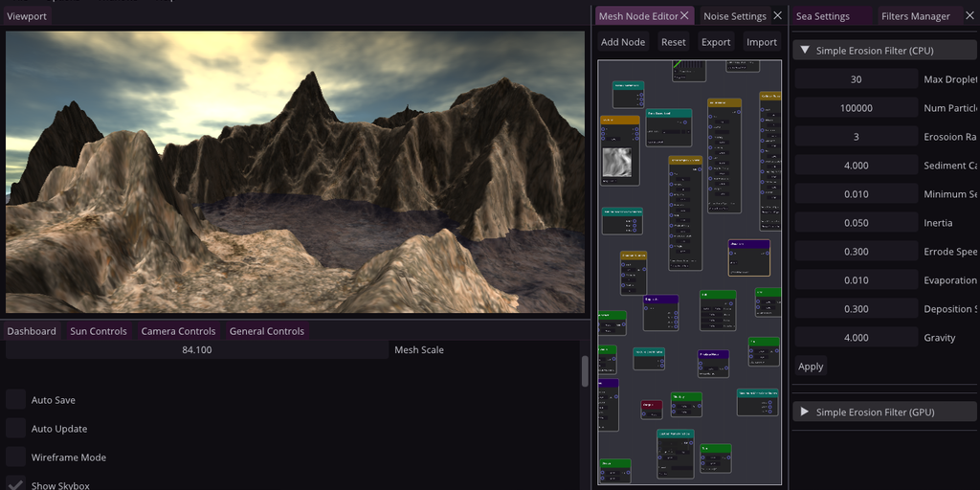This screenshot has width=980, height=490.
Task: Enable Wireframe Mode checkbox
Action: (16, 457)
